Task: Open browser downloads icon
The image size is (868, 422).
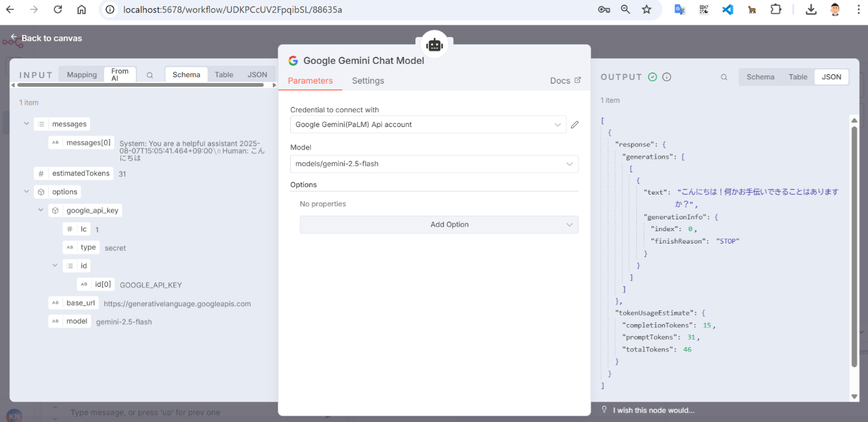Action: pos(811,9)
